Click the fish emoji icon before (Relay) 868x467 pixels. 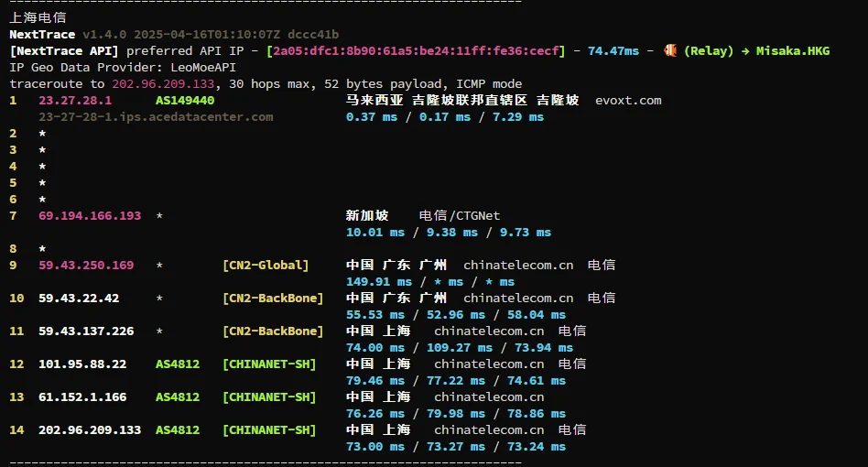(x=670, y=51)
